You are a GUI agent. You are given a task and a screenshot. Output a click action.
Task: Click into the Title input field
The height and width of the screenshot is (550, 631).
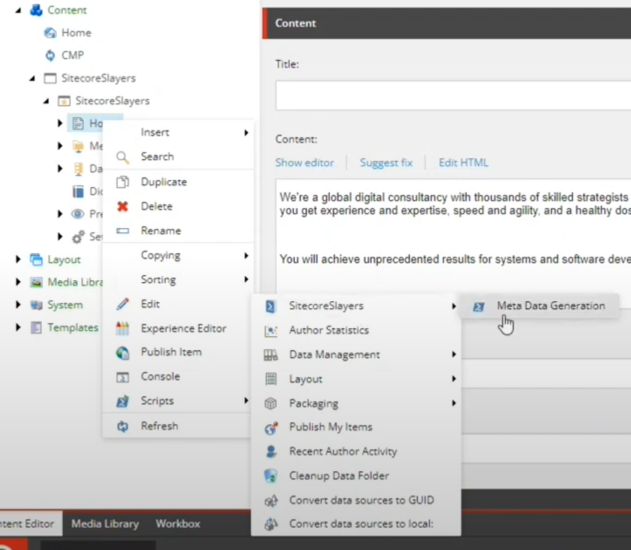pos(450,96)
